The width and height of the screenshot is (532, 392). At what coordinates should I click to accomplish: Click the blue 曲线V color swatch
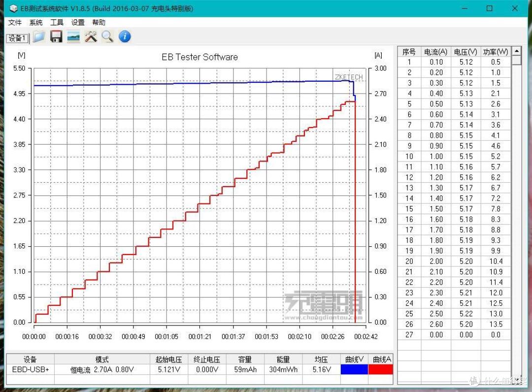(x=354, y=369)
